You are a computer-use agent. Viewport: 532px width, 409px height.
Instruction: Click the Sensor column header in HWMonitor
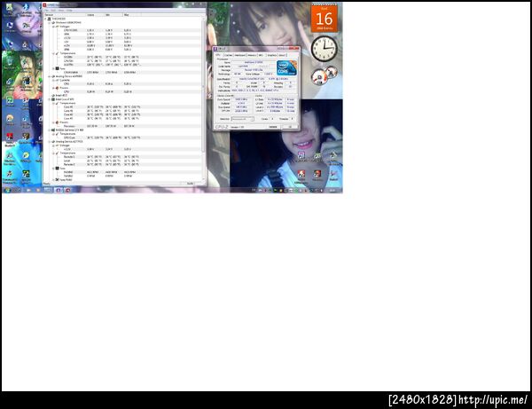pyautogui.click(x=65, y=15)
